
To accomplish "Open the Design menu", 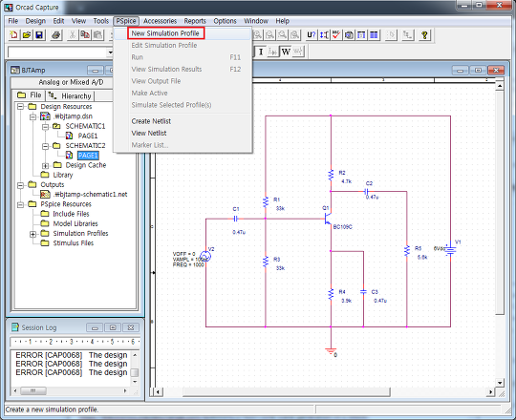I will [x=35, y=21].
